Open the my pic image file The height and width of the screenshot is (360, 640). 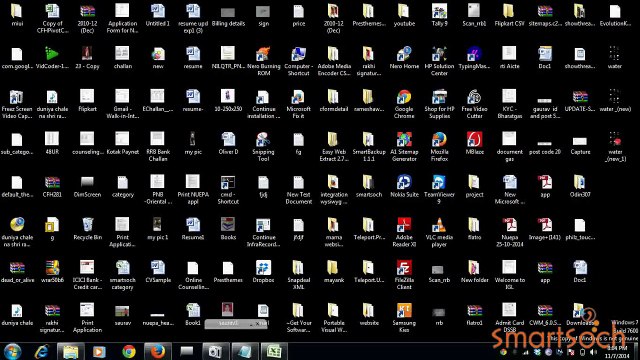pyautogui.click(x=193, y=140)
